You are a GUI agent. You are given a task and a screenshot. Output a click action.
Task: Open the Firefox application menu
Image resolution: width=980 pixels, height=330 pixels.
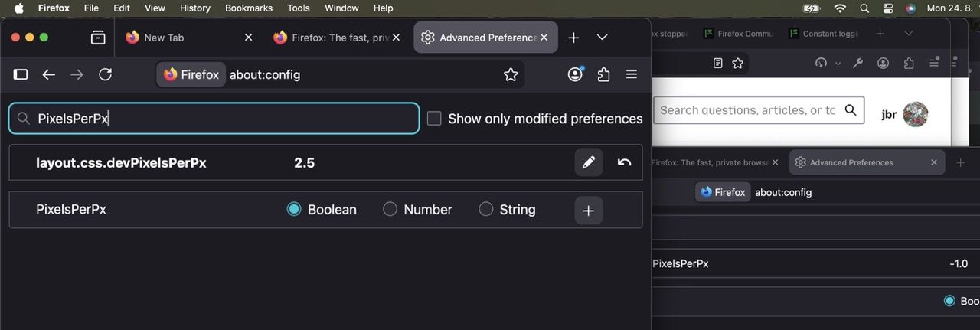(53, 8)
